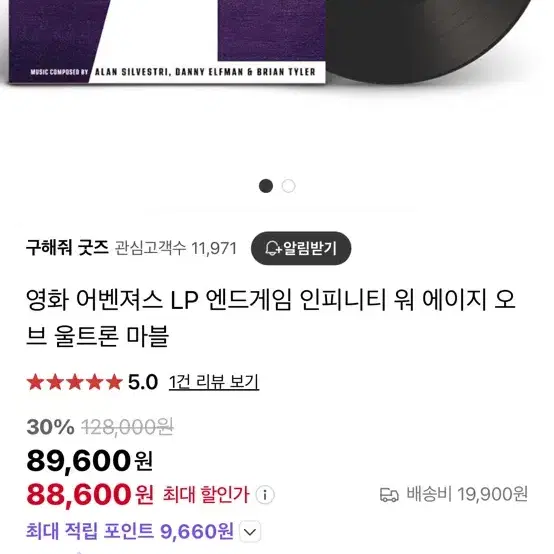Click the 배송비 19,900원 shipping text
554x554 pixels.
tap(467, 494)
